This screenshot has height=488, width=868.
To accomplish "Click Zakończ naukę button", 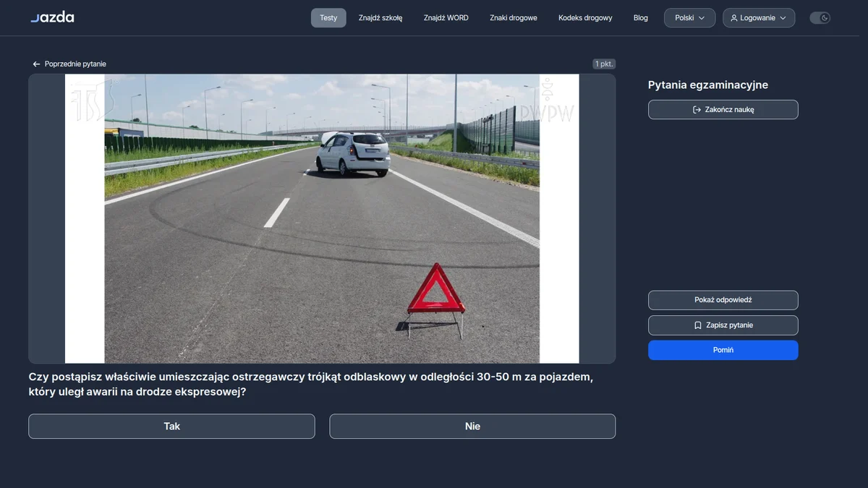I will pos(723,110).
